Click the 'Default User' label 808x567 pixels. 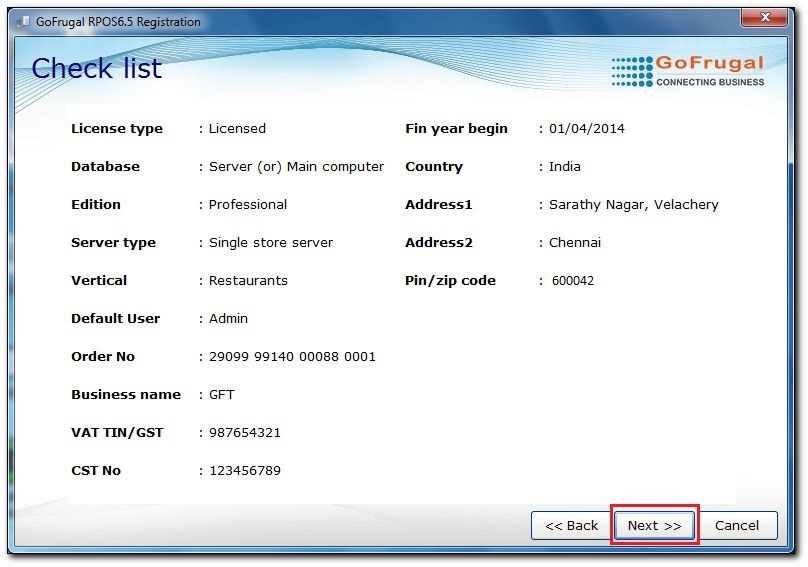[115, 319]
